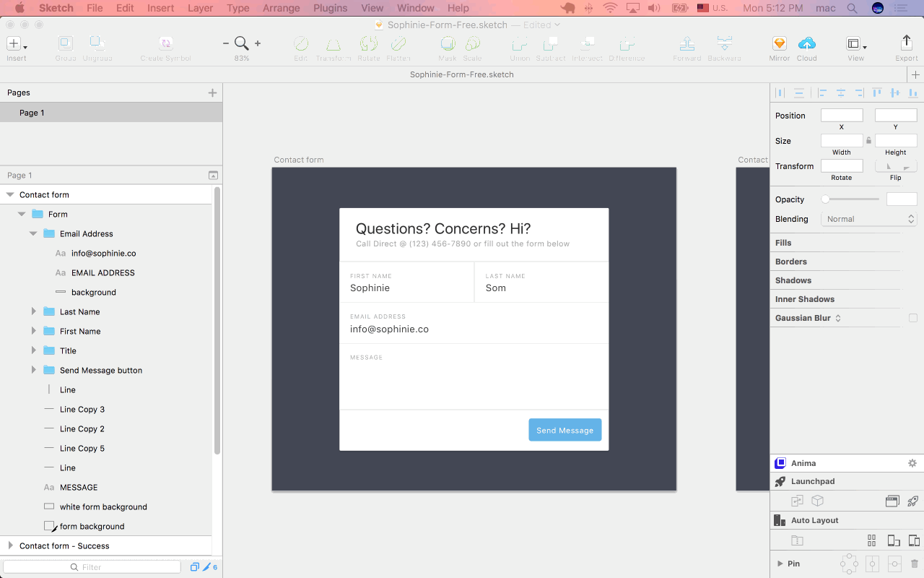Click the Fills section header
This screenshot has height=578, width=924.
pos(783,243)
